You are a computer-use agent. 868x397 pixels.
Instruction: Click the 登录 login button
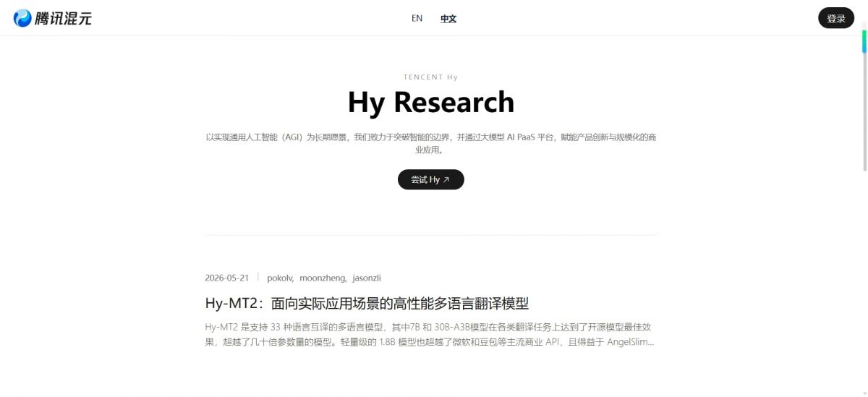[x=836, y=18]
